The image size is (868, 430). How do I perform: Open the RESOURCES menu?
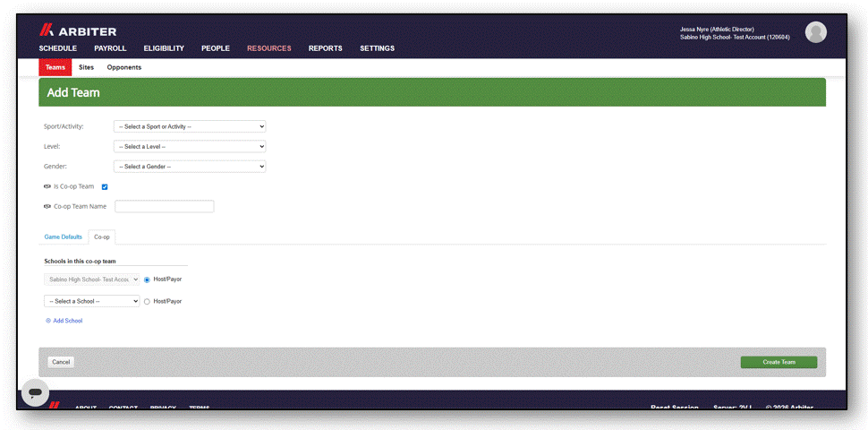(269, 48)
